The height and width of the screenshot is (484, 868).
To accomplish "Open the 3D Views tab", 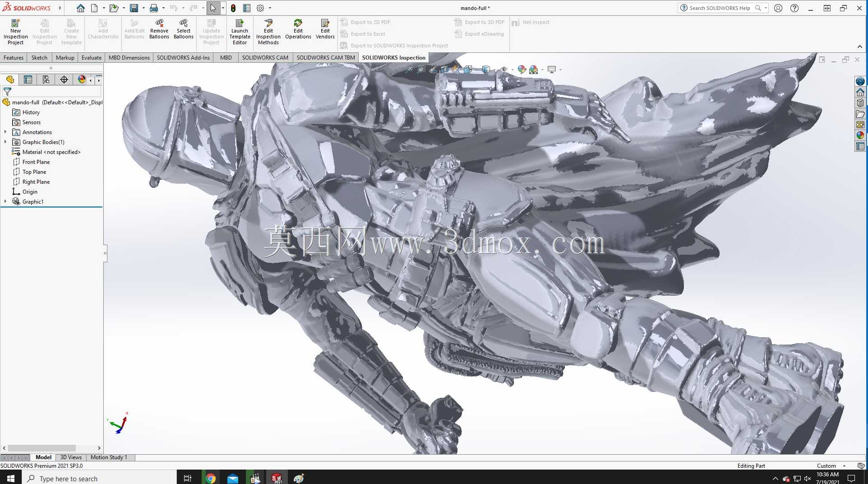I will (x=71, y=457).
